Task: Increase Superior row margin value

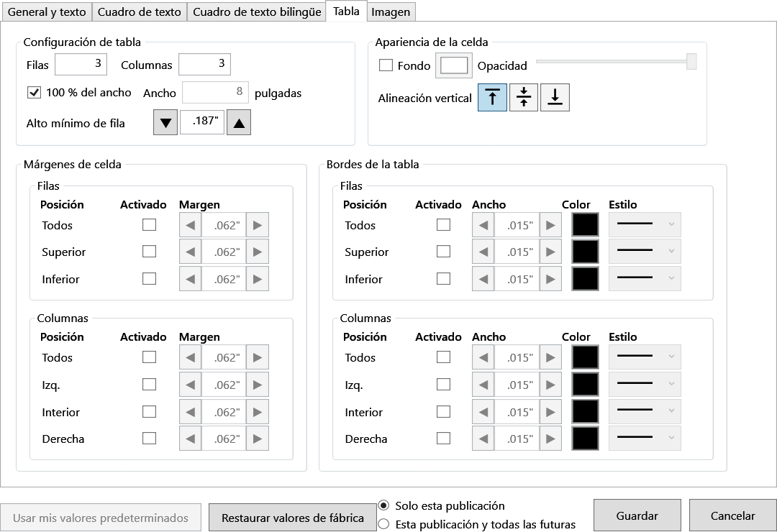Action: coord(257,252)
